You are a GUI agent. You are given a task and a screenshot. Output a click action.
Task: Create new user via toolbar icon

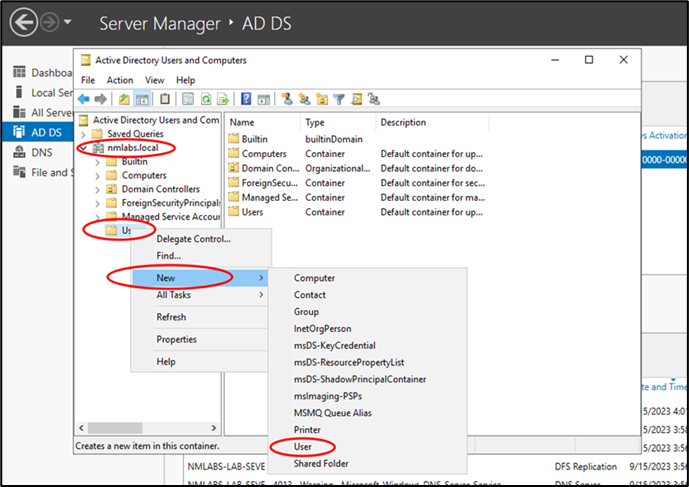click(x=287, y=99)
